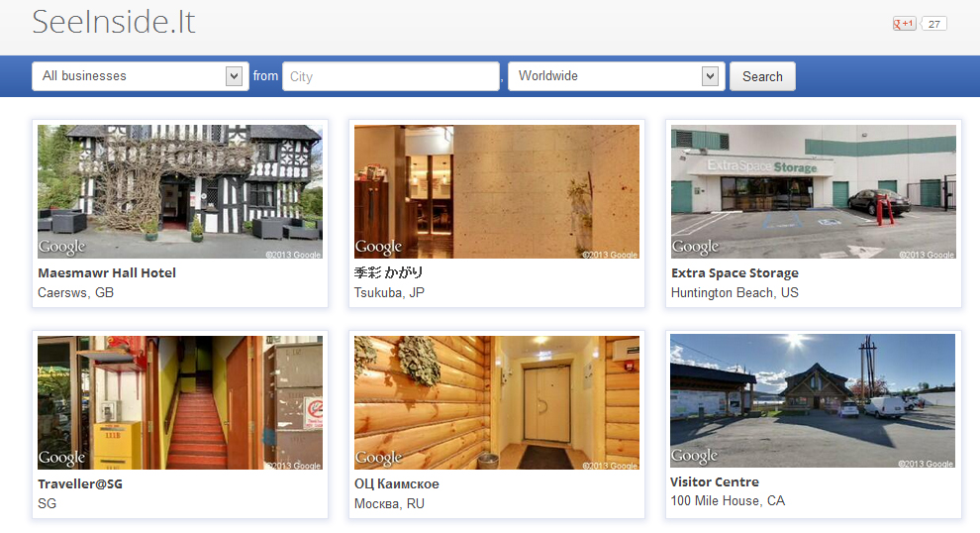Click the Visitor Centre title link
This screenshot has width=980, height=533.
[715, 481]
